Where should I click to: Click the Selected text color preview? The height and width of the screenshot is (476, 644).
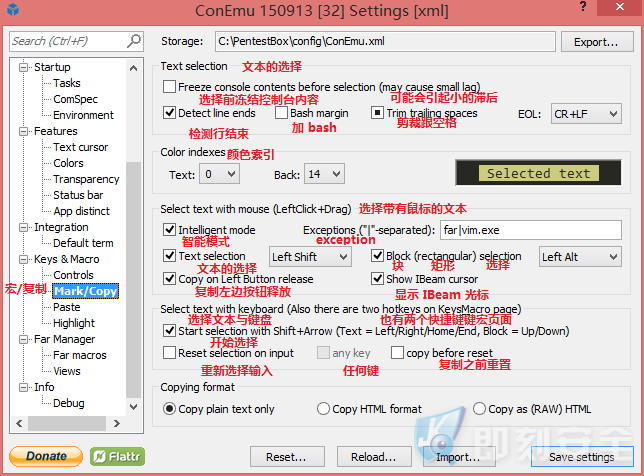[x=538, y=173]
